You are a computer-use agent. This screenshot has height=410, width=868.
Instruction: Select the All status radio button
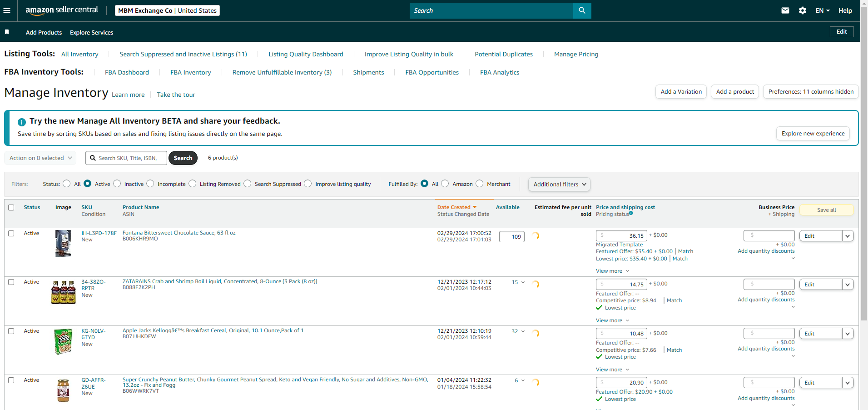click(x=67, y=184)
